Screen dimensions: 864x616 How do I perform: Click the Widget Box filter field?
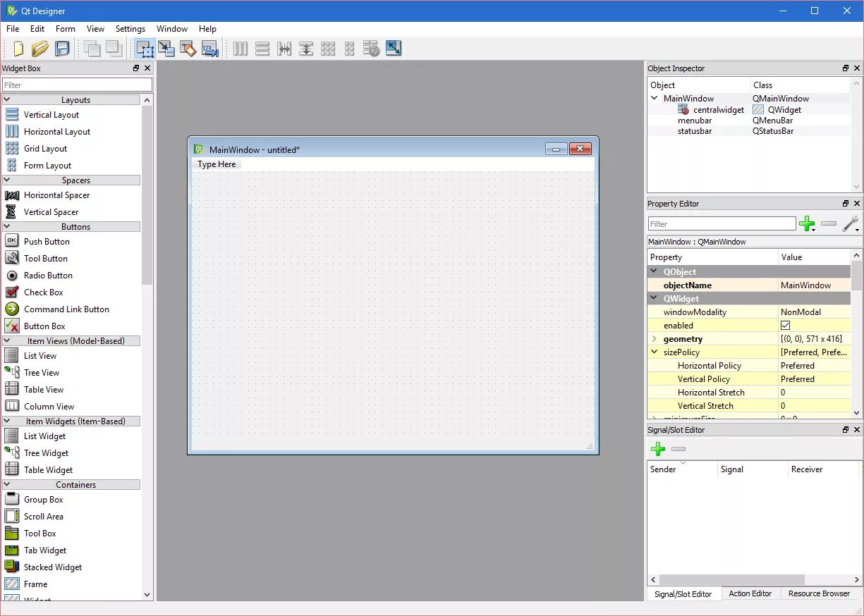click(x=77, y=85)
